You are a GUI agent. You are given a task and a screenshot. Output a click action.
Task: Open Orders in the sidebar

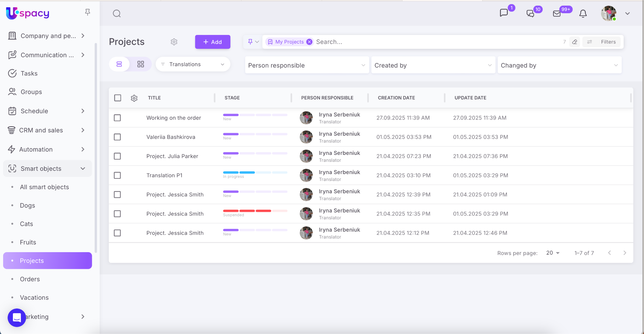point(30,279)
